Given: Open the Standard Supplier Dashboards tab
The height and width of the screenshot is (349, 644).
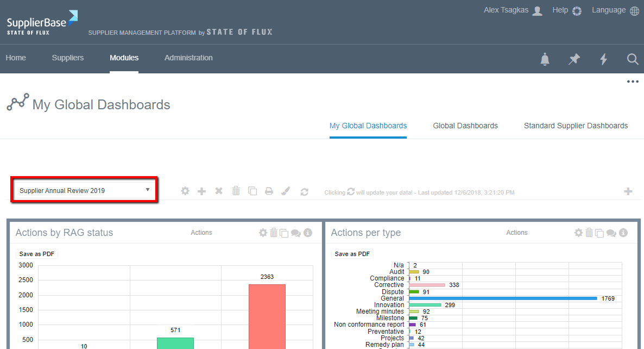Looking at the screenshot, I should pyautogui.click(x=576, y=126).
